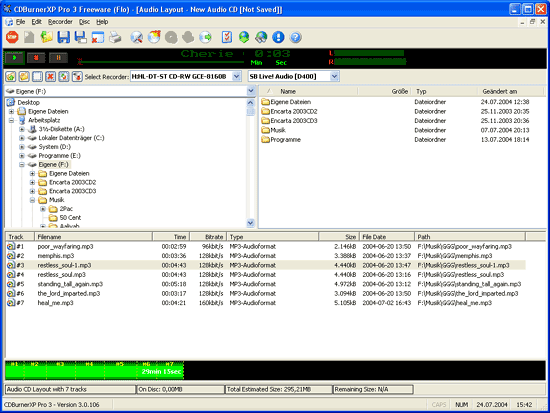Click the add-files green arrow layout icon

pos(11,76)
